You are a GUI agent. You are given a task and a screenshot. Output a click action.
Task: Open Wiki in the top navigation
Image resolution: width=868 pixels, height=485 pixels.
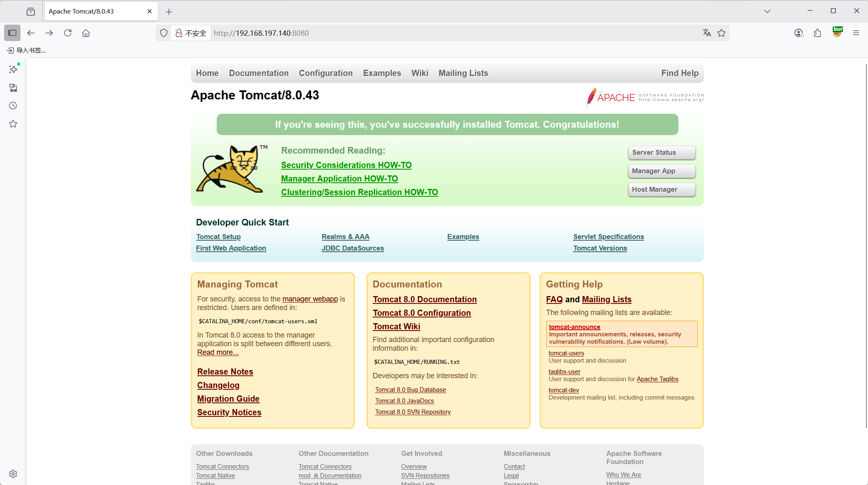coord(420,73)
